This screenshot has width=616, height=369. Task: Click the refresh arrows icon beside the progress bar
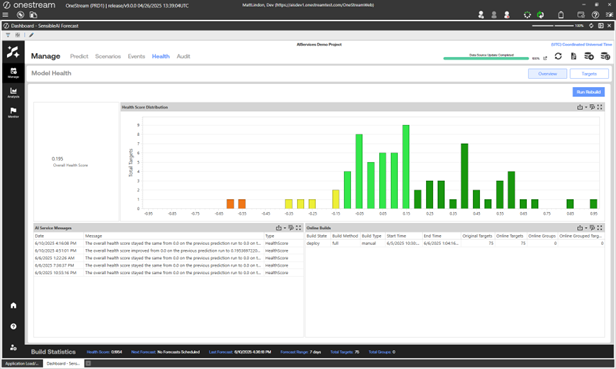(558, 56)
